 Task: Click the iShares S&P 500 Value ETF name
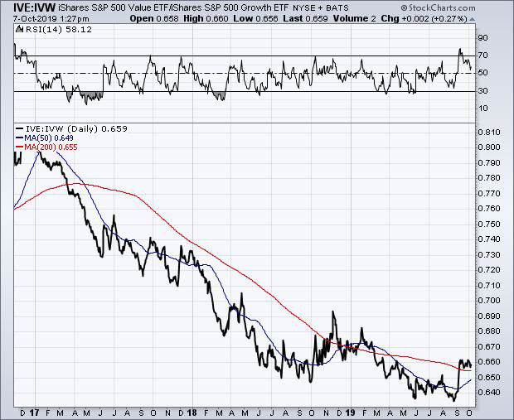pyautogui.click(x=114, y=7)
